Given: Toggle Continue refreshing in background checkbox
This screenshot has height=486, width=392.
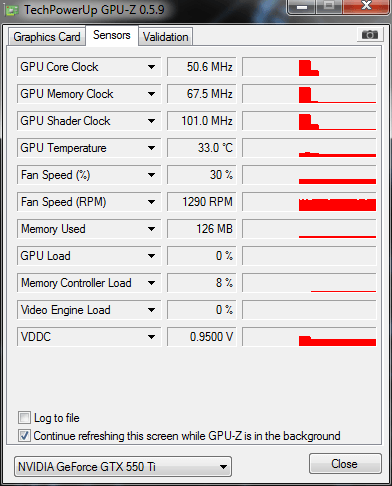Looking at the screenshot, I should (24, 436).
